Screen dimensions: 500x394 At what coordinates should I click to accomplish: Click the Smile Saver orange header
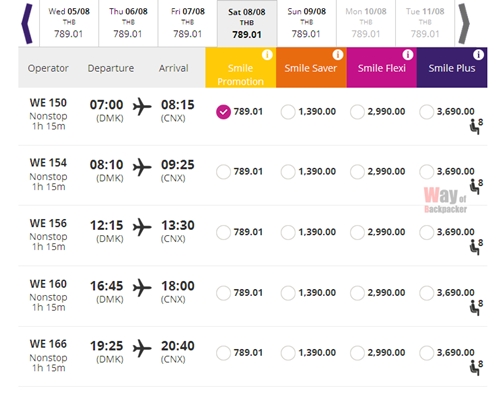pyautogui.click(x=311, y=68)
